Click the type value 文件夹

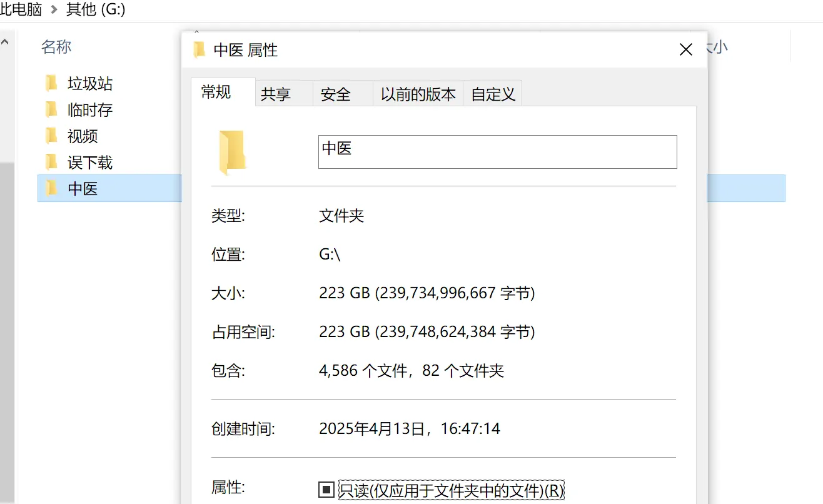click(x=341, y=216)
